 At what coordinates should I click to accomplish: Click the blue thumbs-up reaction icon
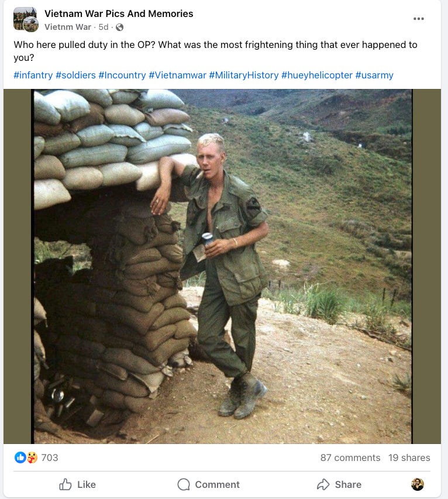click(20, 457)
